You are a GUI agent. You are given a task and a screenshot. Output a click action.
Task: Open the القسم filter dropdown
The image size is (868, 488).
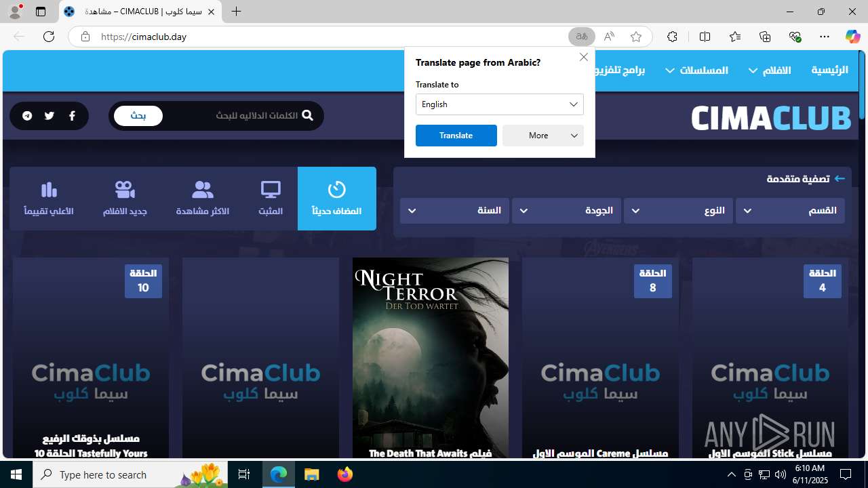pos(790,211)
